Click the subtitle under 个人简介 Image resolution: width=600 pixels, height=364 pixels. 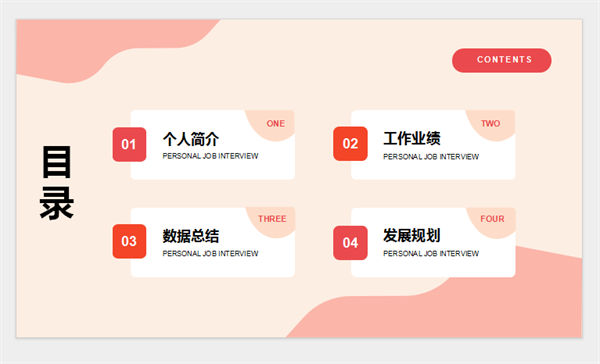click(x=210, y=156)
